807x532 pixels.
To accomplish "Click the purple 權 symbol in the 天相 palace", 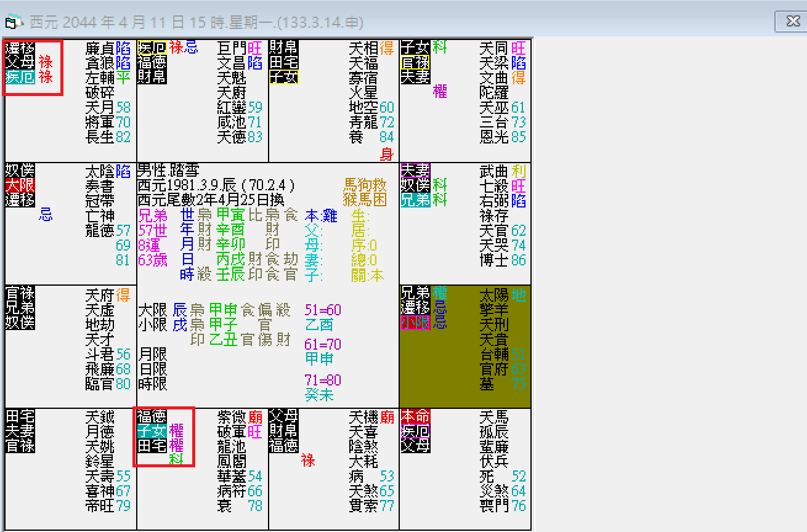I will pyautogui.click(x=441, y=91).
